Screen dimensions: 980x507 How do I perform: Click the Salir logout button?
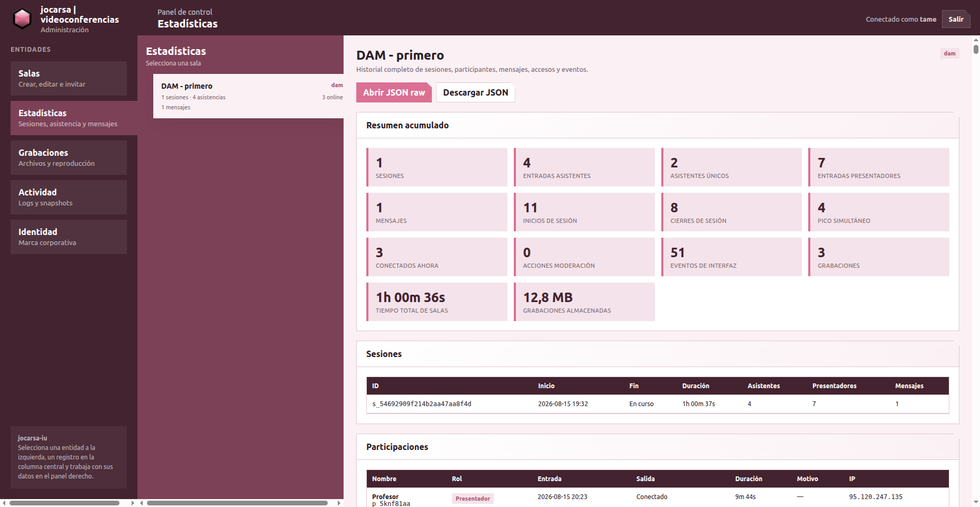pos(956,19)
